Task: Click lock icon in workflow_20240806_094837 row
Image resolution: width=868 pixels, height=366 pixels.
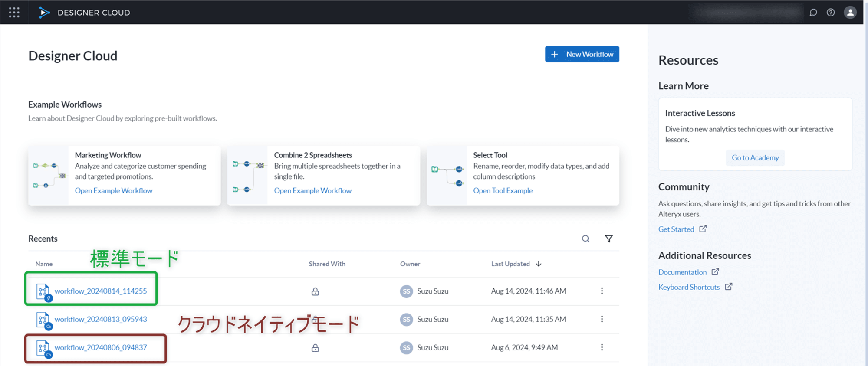Action: [315, 348]
